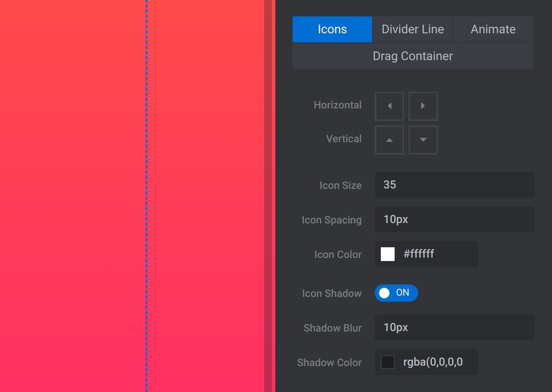Screen dimensions: 552x392
Task: Nudge icons left with Horizontal left arrow
Action: click(389, 106)
